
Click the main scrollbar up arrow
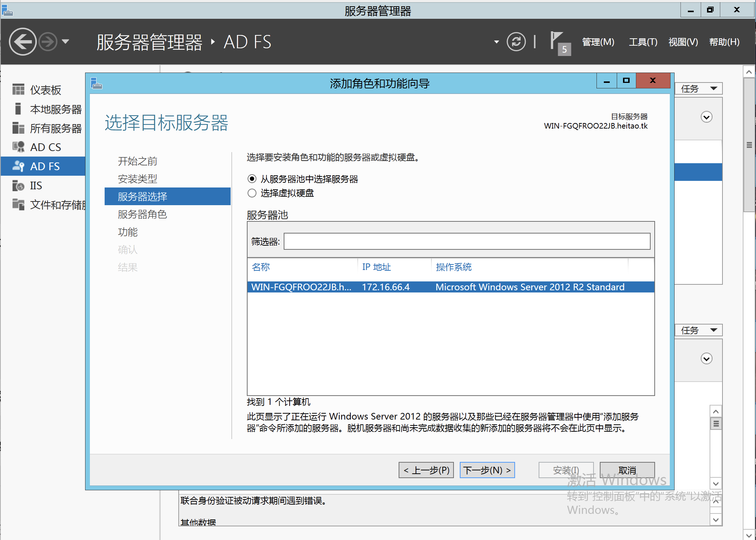pos(749,72)
